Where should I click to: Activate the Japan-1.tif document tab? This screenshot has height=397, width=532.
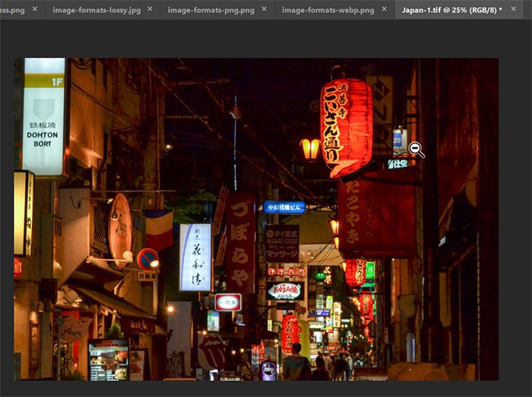coord(452,10)
